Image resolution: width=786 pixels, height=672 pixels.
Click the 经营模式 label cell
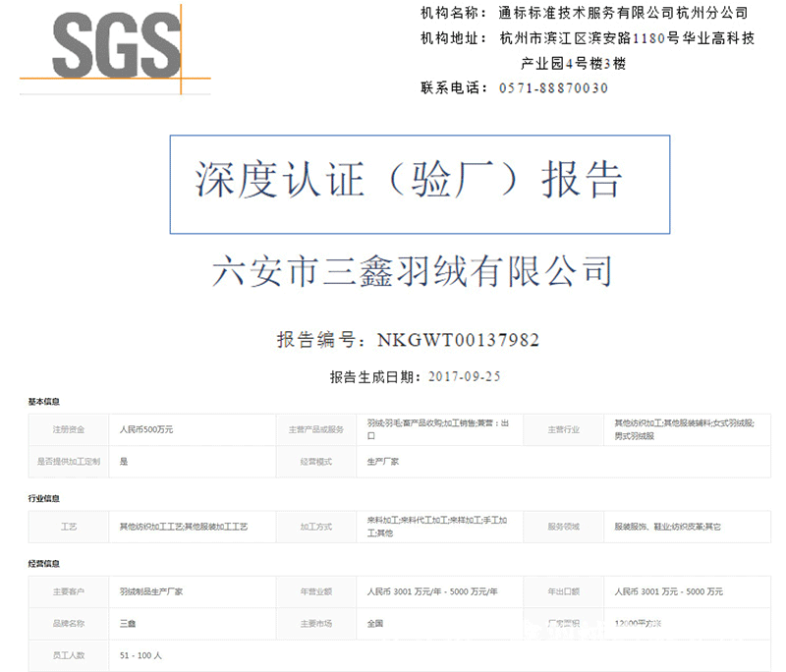point(316,462)
